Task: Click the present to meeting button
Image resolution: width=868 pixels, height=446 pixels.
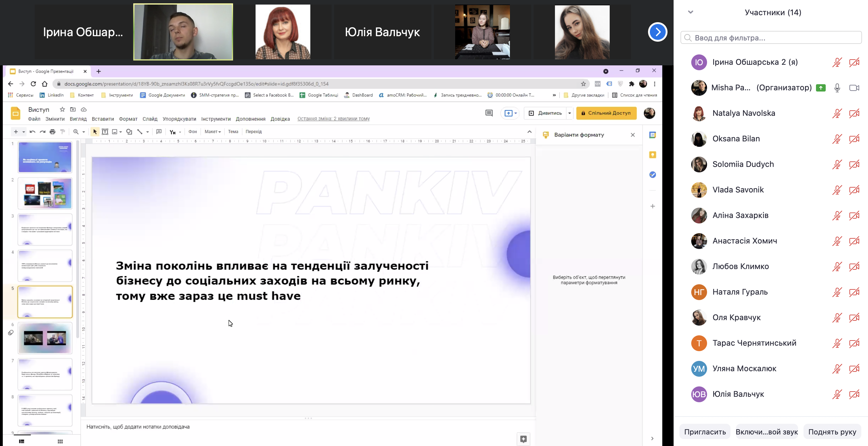Action: pyautogui.click(x=511, y=113)
